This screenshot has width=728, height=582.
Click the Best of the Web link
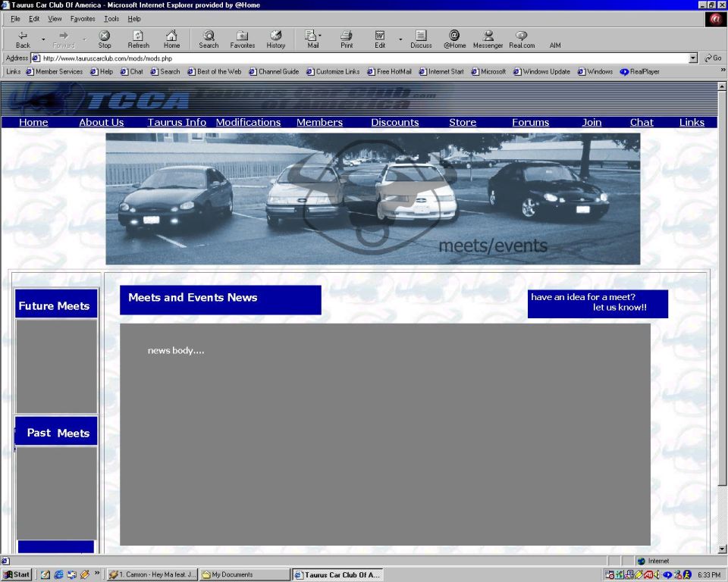(x=215, y=71)
